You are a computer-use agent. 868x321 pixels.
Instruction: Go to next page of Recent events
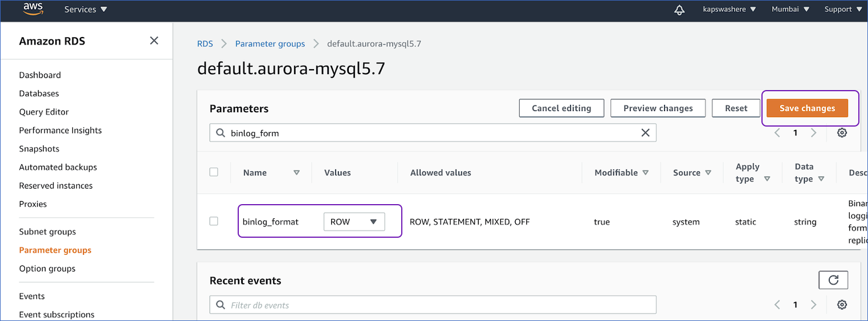click(813, 304)
